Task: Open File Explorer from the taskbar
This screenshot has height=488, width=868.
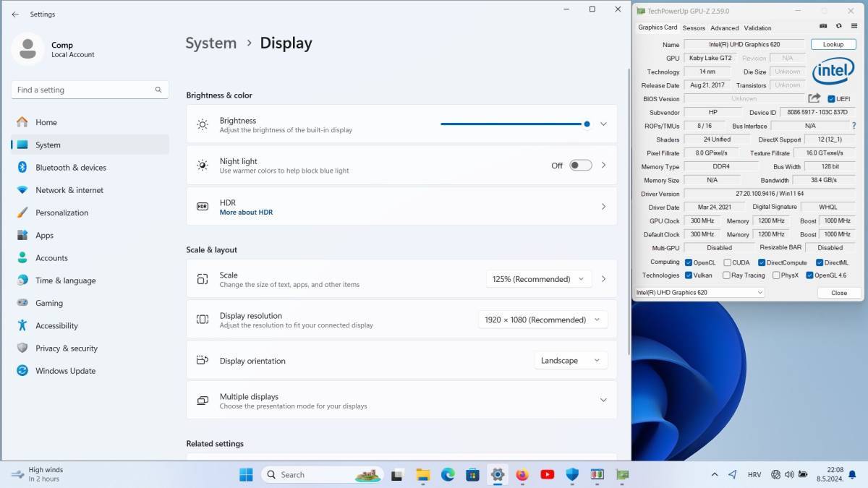Action: pyautogui.click(x=422, y=474)
